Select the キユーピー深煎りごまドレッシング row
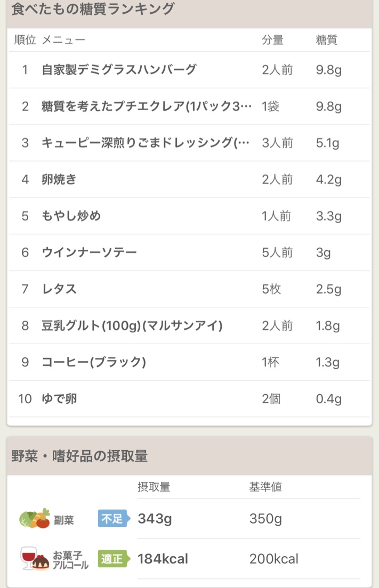 coord(190,143)
